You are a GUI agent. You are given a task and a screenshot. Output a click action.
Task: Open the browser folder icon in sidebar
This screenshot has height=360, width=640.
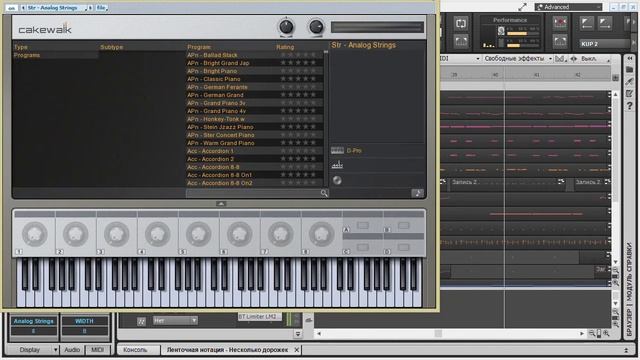629,70
